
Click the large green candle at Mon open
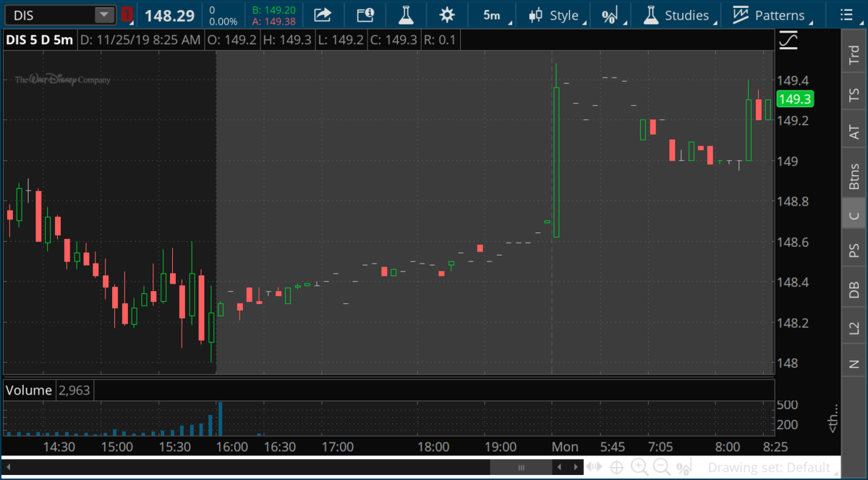556,161
